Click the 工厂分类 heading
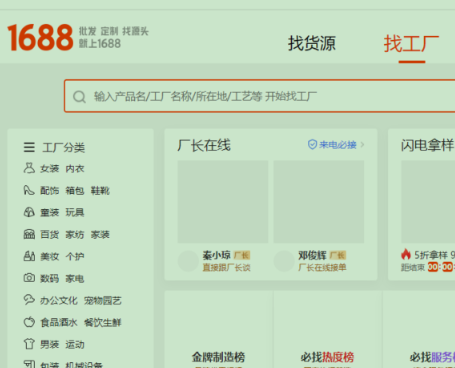455x368 pixels. point(64,147)
